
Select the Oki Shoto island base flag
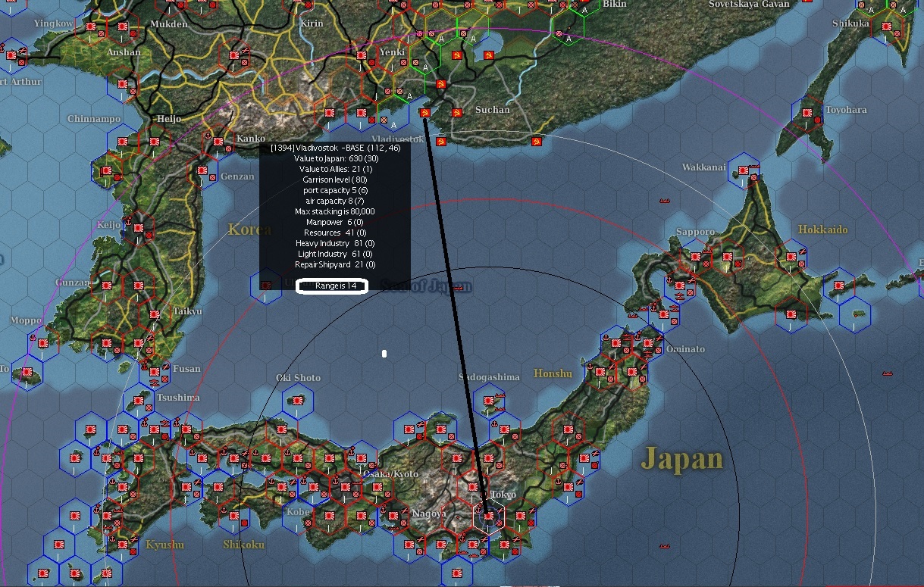[299, 400]
